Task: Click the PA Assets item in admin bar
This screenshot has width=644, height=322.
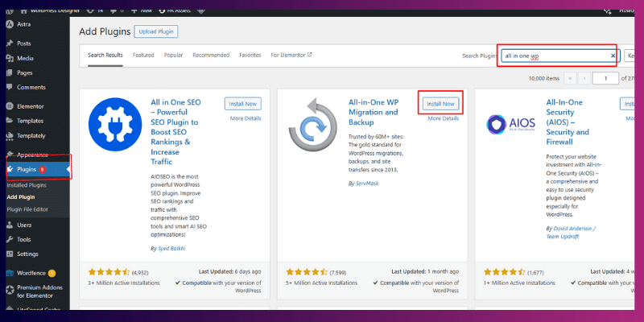Action: [175, 11]
